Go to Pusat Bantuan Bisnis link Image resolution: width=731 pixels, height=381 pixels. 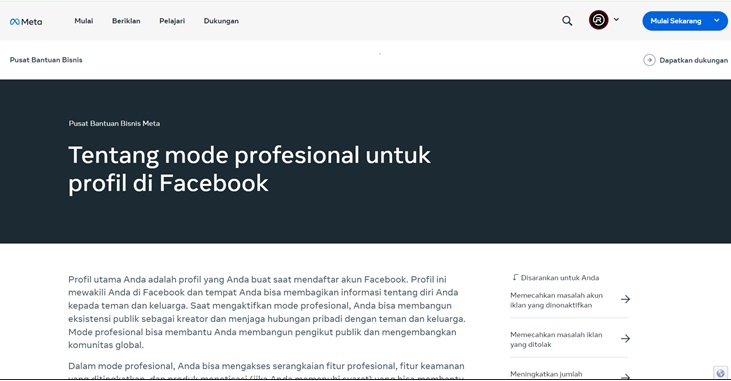[46, 60]
